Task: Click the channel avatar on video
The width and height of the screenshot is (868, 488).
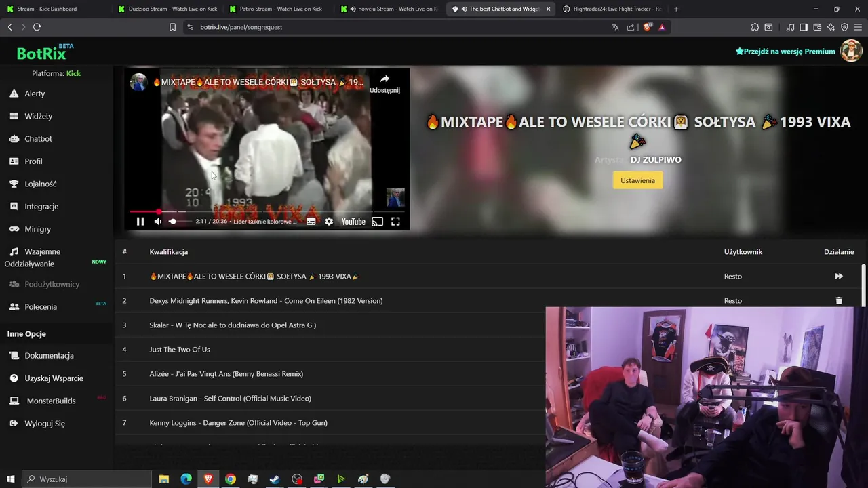Action: coord(138,82)
